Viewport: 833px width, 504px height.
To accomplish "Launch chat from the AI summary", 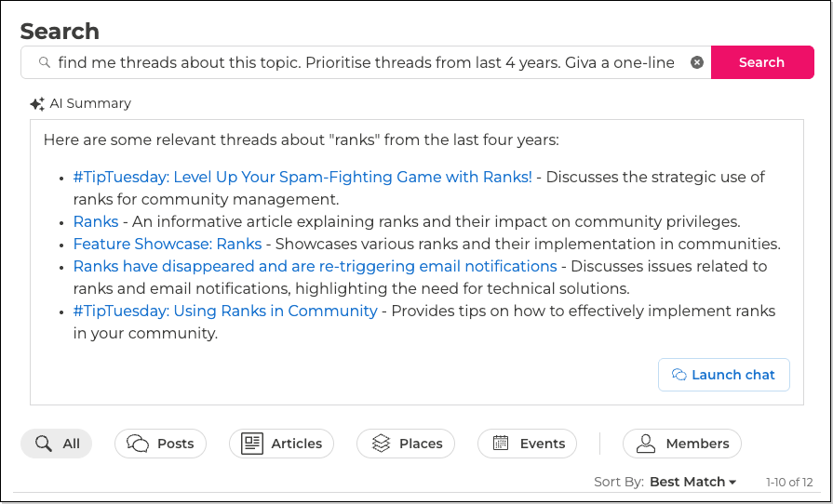I will pyautogui.click(x=723, y=375).
